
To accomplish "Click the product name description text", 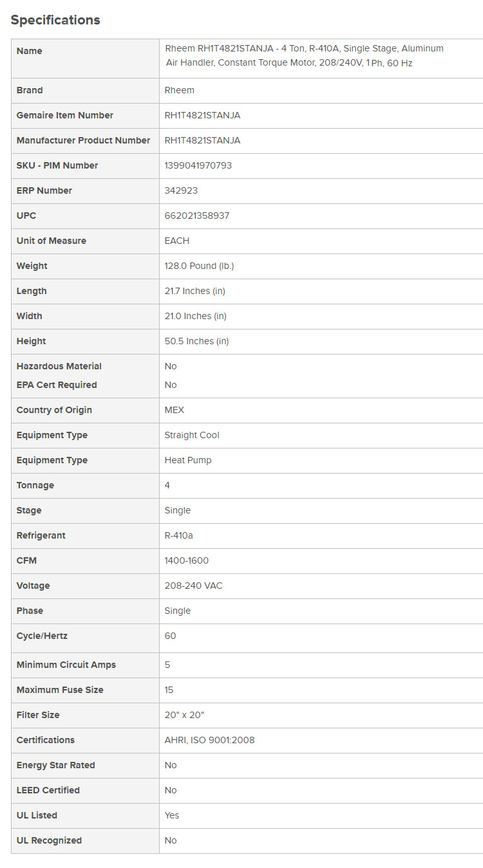I will coord(304,56).
